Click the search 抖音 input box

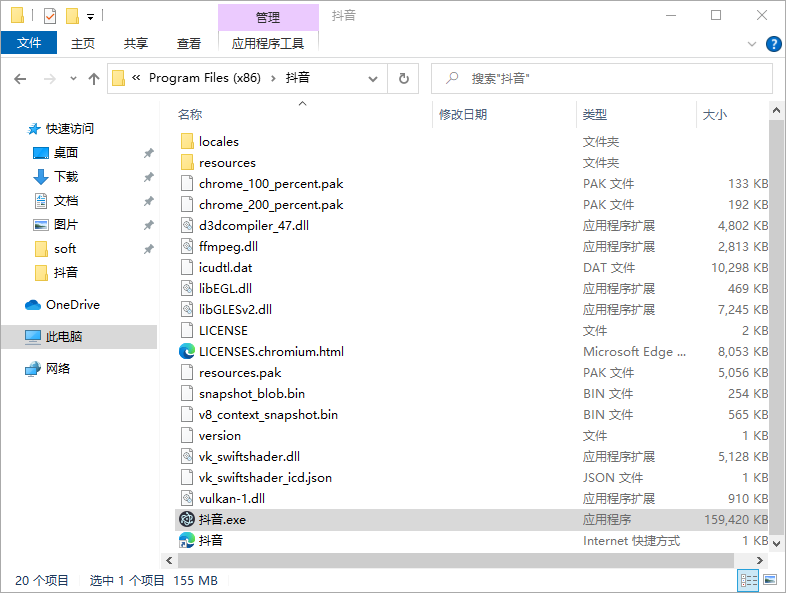[x=602, y=79]
